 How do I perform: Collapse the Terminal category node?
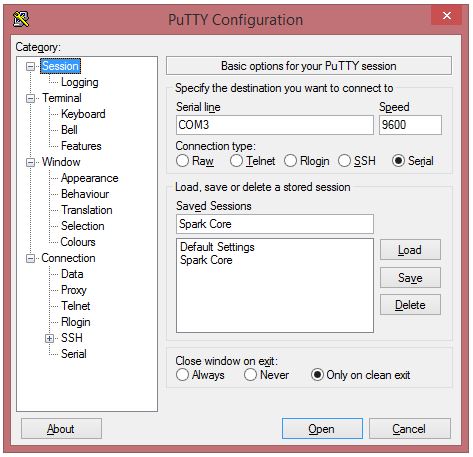(x=30, y=98)
